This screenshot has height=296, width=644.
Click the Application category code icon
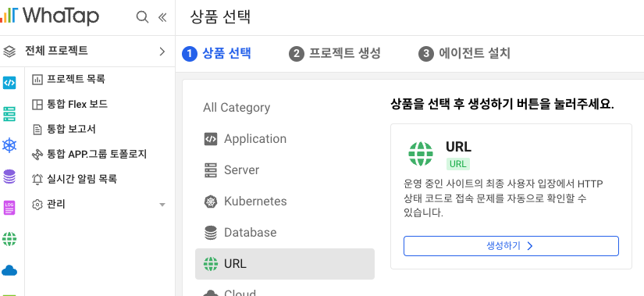(211, 139)
